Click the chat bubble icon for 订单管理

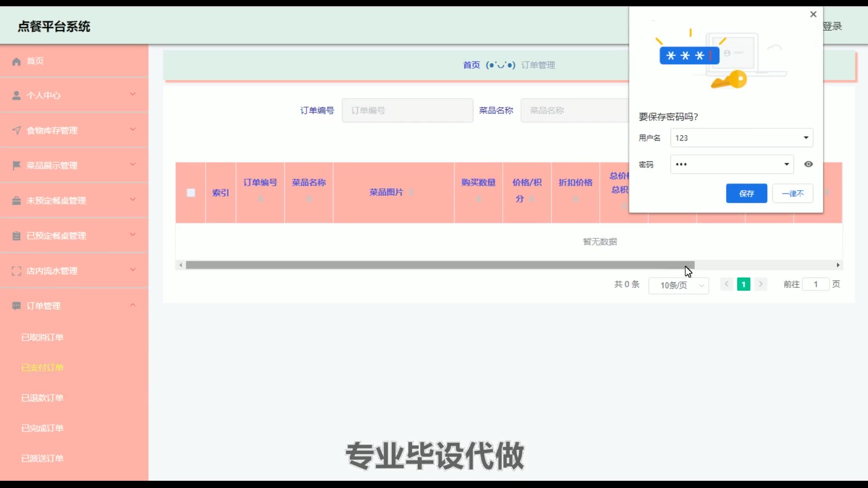pos(17,306)
